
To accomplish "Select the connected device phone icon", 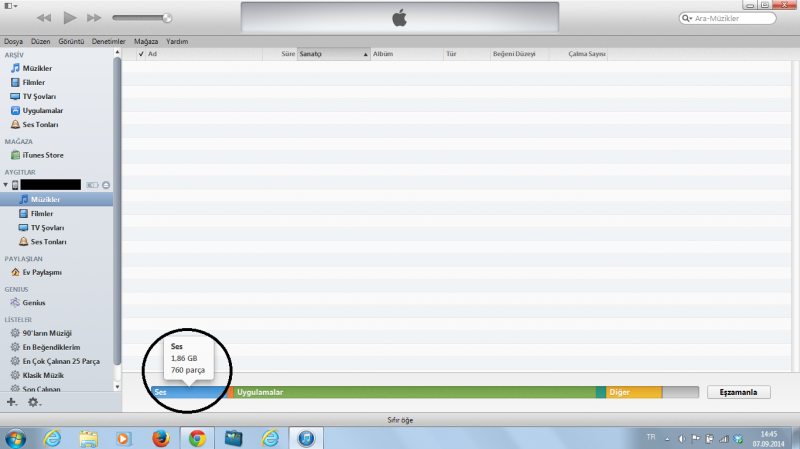I will point(15,185).
